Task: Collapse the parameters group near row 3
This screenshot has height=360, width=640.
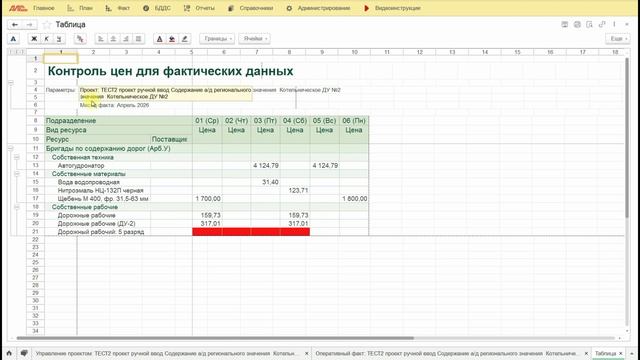Action: (x=11, y=82)
